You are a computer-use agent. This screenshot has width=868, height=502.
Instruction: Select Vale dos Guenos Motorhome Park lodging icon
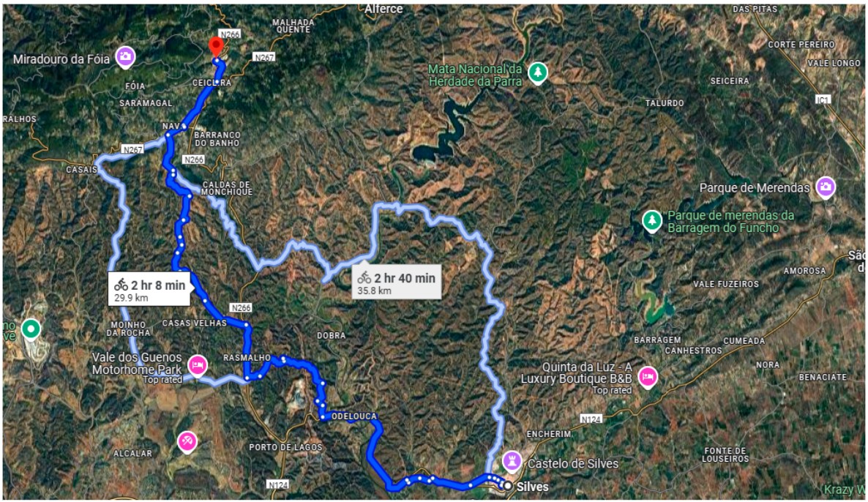click(198, 365)
